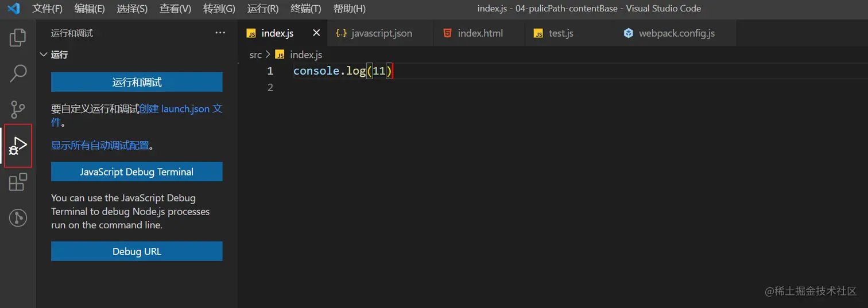Click the JS icon in the breadcrumb
The height and width of the screenshot is (308, 868).
pyautogui.click(x=280, y=54)
